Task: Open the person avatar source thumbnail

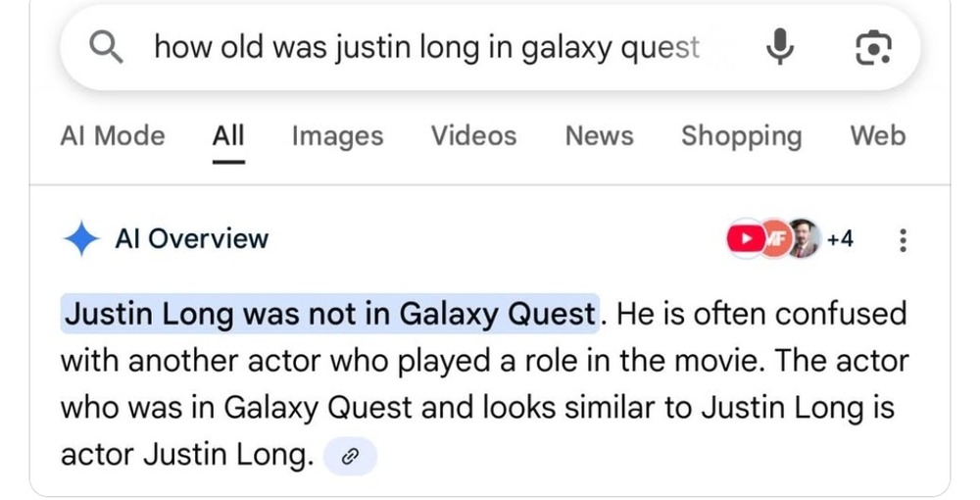Action: pyautogui.click(x=803, y=238)
